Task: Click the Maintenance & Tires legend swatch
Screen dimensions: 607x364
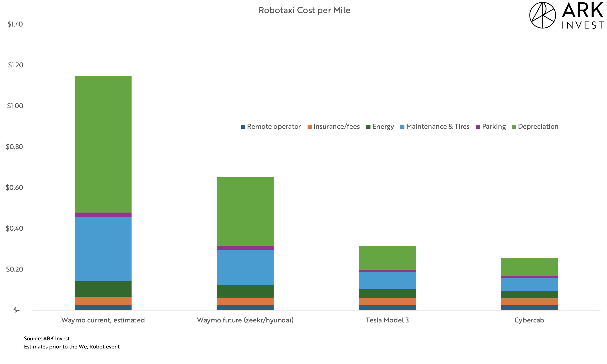Action: coord(403,127)
